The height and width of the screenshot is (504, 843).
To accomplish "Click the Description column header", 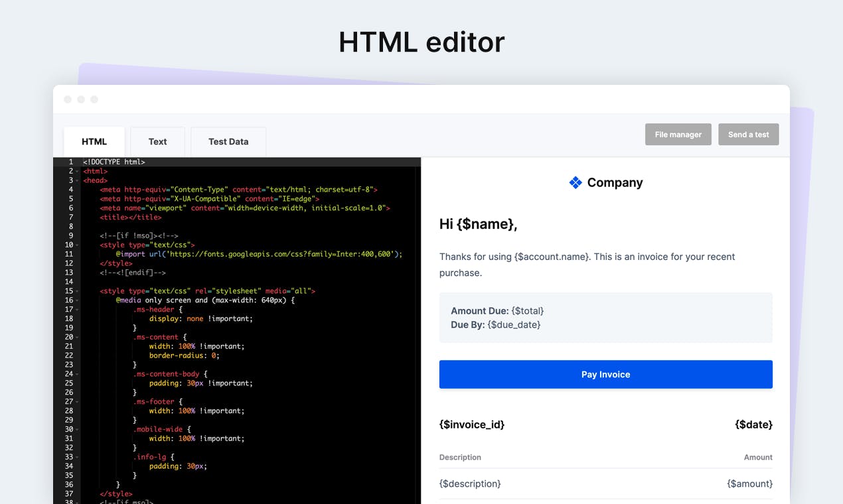I will pyautogui.click(x=460, y=458).
